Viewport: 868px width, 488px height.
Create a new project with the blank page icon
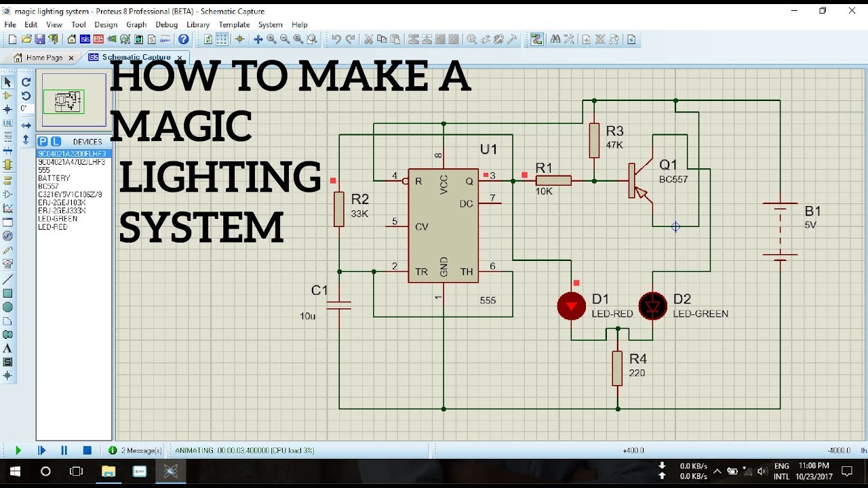click(12, 39)
